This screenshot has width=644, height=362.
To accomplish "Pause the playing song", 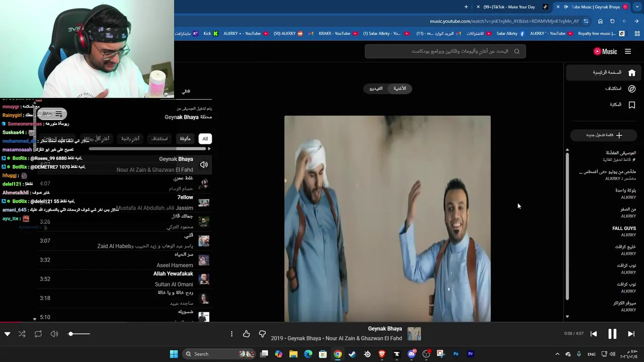I will click(612, 334).
